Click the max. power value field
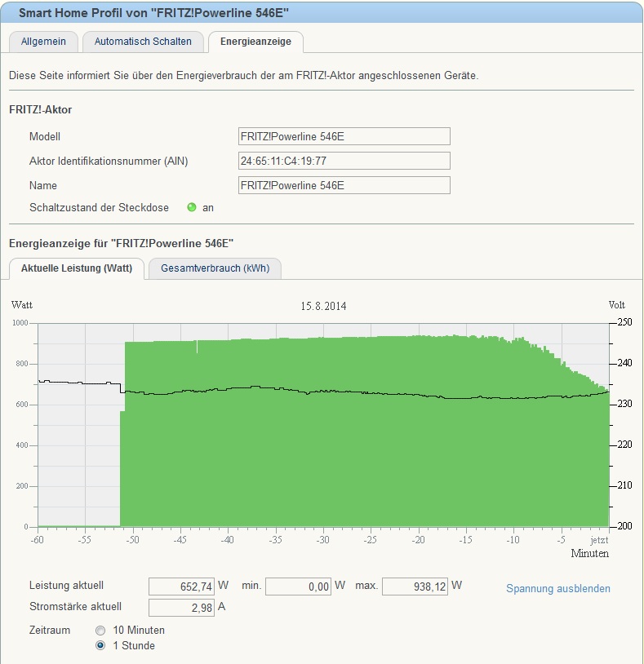Viewport: 644px width, 664px height. [x=415, y=587]
